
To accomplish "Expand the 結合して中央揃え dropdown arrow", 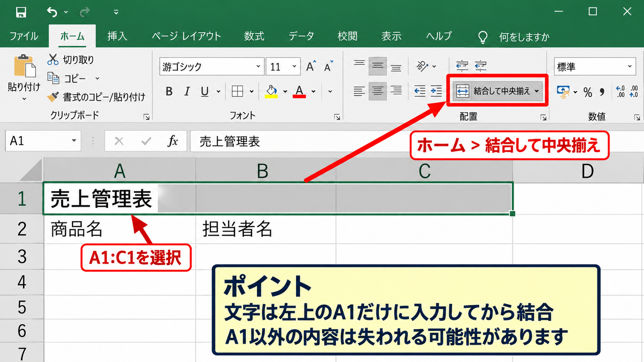I will [537, 91].
